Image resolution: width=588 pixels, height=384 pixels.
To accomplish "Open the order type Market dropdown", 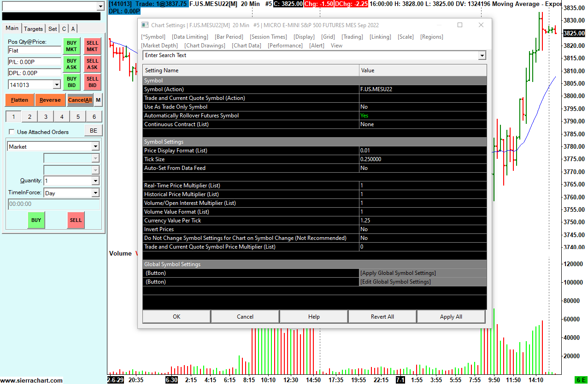I will coord(95,146).
